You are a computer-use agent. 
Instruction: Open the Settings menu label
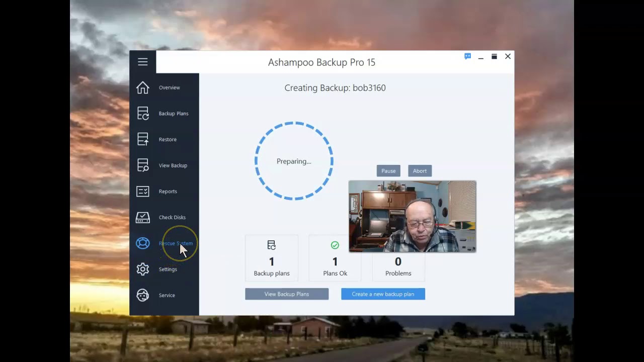pyautogui.click(x=168, y=269)
